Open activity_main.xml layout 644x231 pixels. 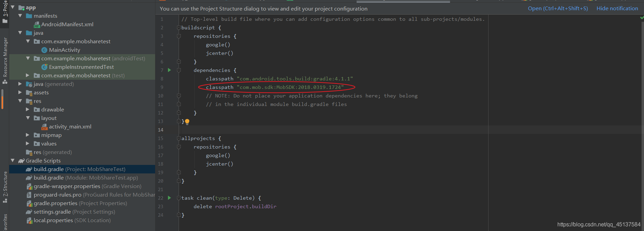pyautogui.click(x=70, y=127)
